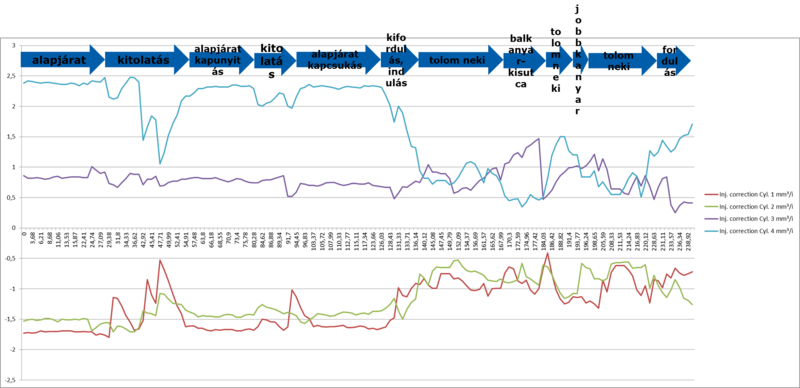Click the narrow 'jobbkanyar' arrow
Image resolution: width=800 pixels, height=388 pixels.
click(581, 60)
